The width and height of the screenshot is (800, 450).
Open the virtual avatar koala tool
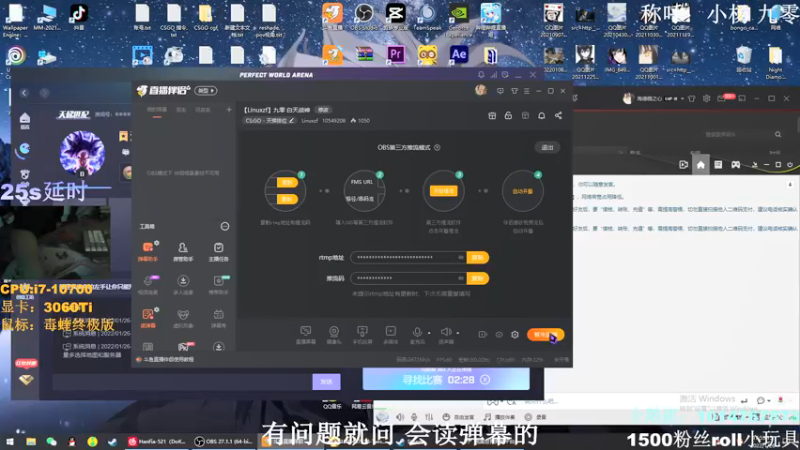click(183, 318)
